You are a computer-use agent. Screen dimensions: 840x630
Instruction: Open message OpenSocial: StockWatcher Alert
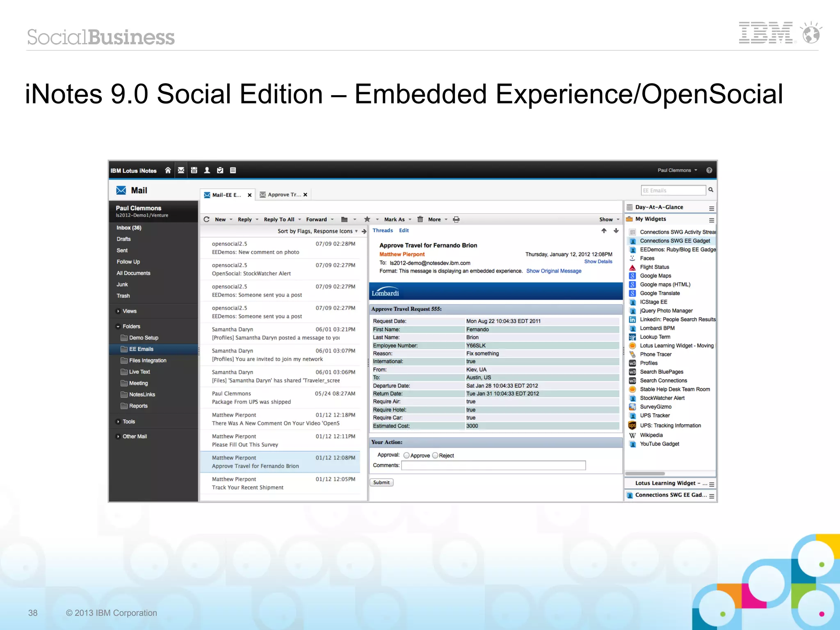click(281, 270)
